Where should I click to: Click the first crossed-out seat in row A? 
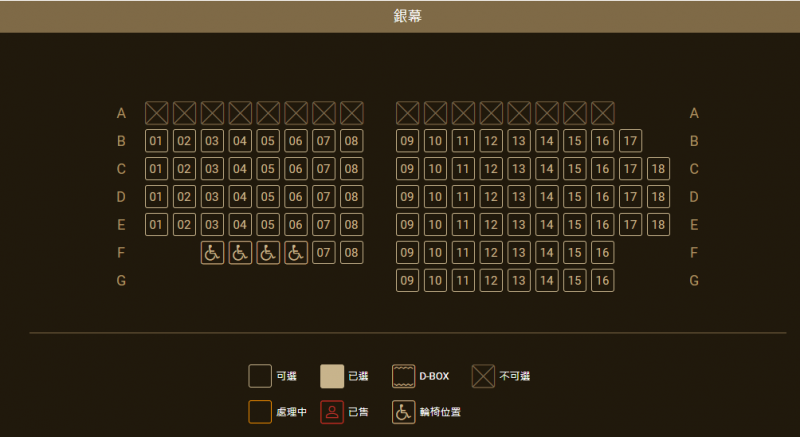click(156, 113)
